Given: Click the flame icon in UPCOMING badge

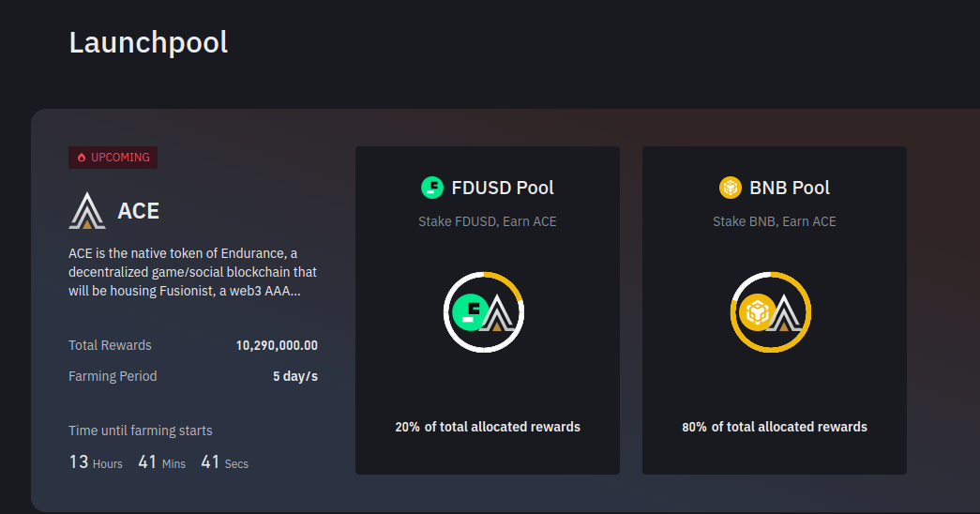Looking at the screenshot, I should (x=82, y=158).
